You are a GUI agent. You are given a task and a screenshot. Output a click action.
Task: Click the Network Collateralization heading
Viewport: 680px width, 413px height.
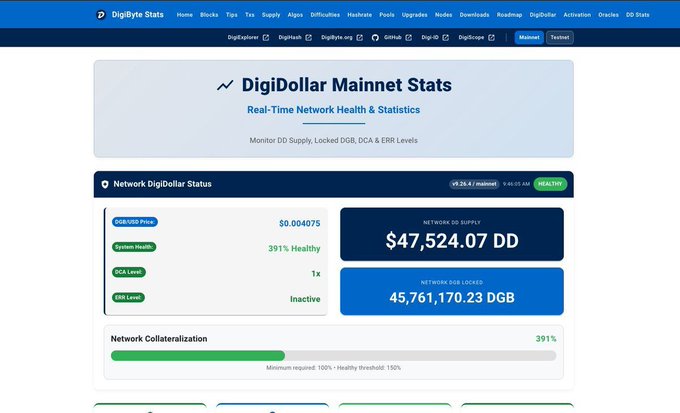(159, 339)
